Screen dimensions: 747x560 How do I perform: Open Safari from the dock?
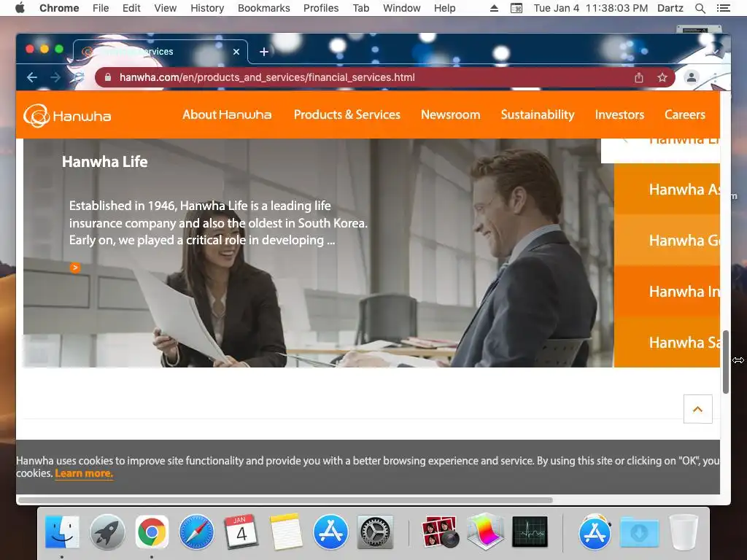click(x=196, y=532)
